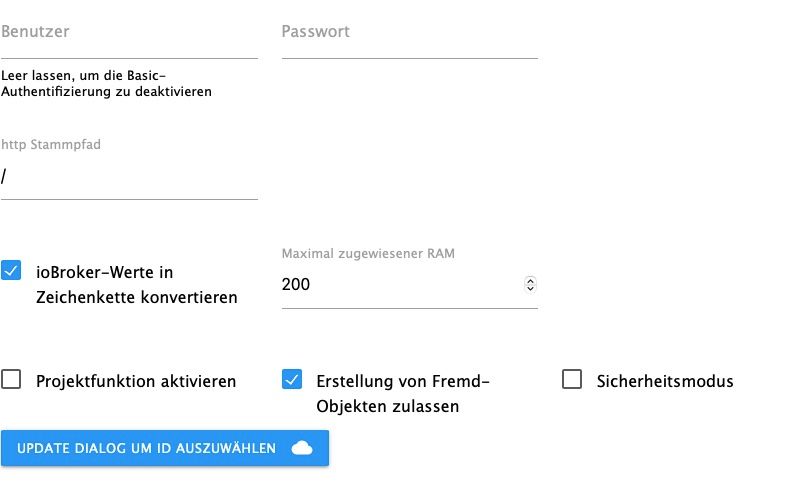Click the cloud icon on update button
This screenshot has height=486, width=805.
(x=302, y=448)
